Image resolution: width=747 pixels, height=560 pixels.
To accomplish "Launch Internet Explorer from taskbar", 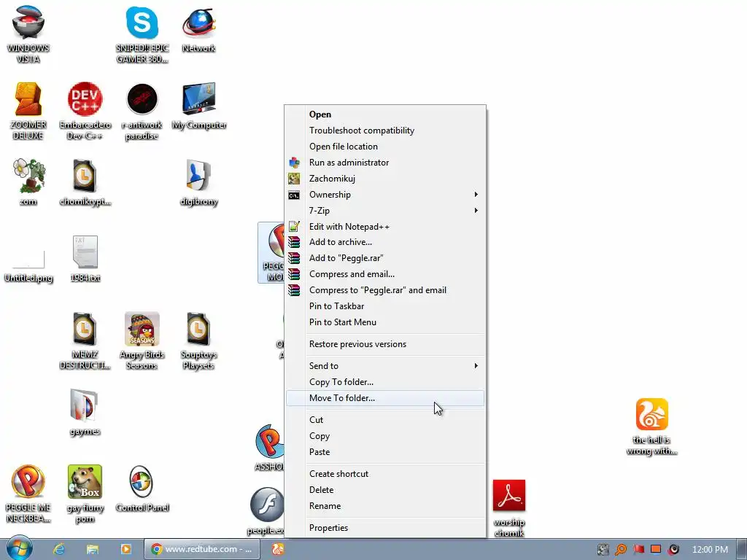I will point(59,549).
